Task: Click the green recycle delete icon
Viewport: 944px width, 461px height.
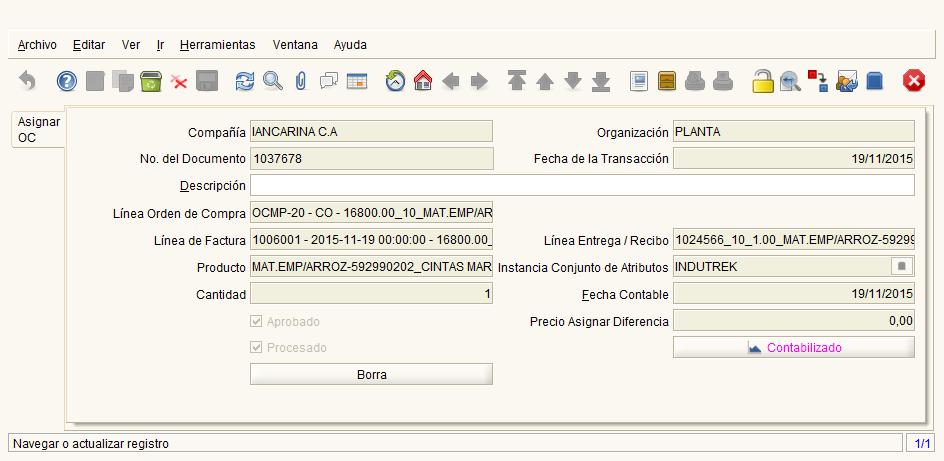Action: click(151, 81)
